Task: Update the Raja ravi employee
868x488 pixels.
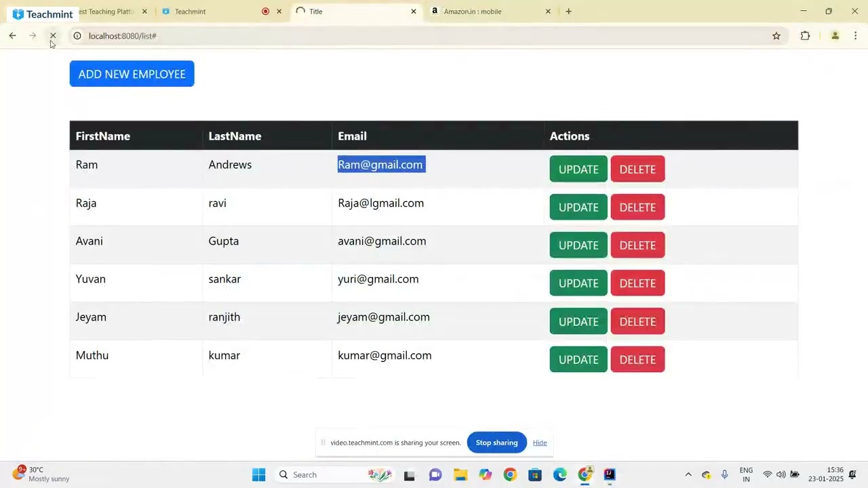Action: click(578, 207)
